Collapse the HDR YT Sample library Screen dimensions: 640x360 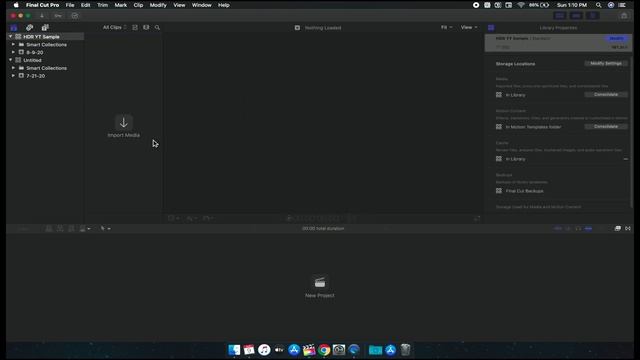pos(11,37)
